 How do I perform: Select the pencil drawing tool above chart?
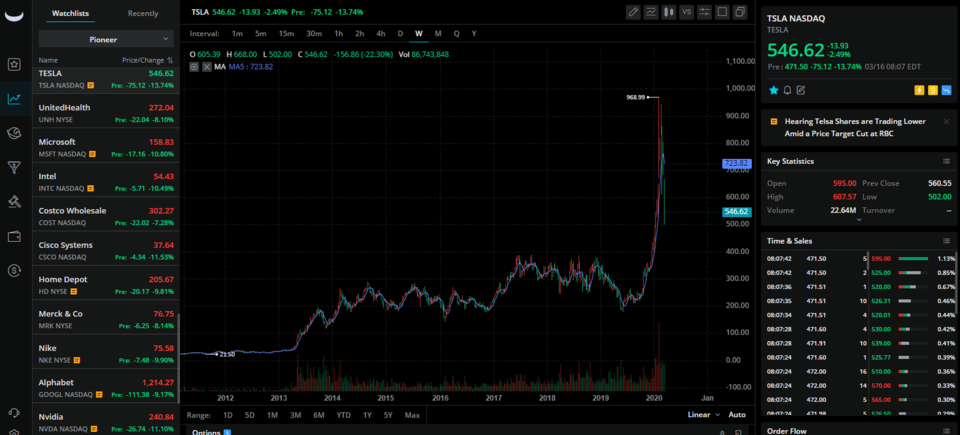pyautogui.click(x=633, y=12)
